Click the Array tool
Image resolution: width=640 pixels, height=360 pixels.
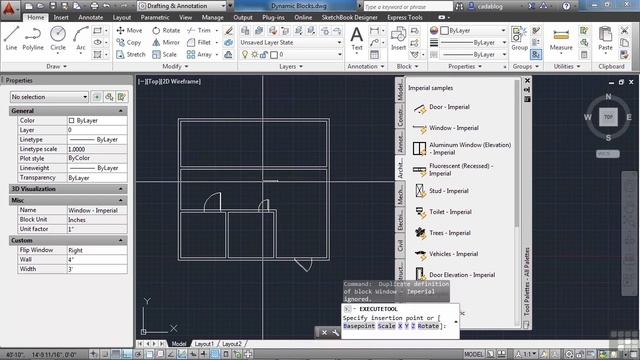click(199, 54)
